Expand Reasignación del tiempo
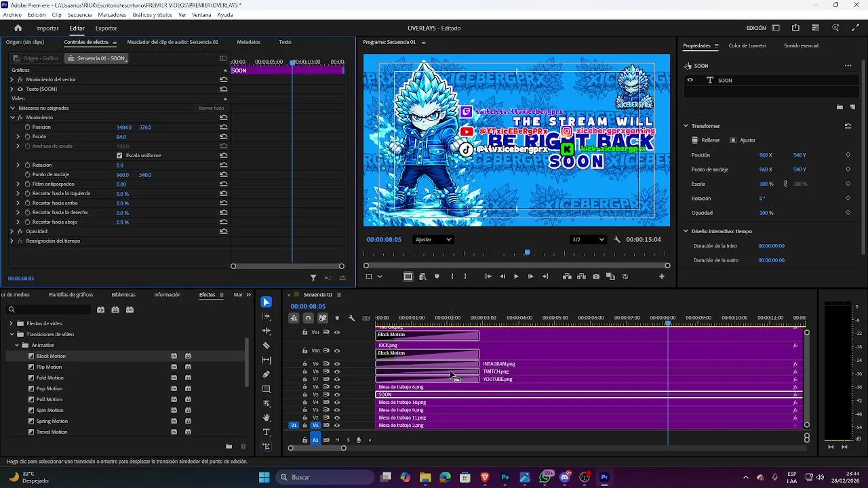This screenshot has height=488, width=868. tap(12, 241)
